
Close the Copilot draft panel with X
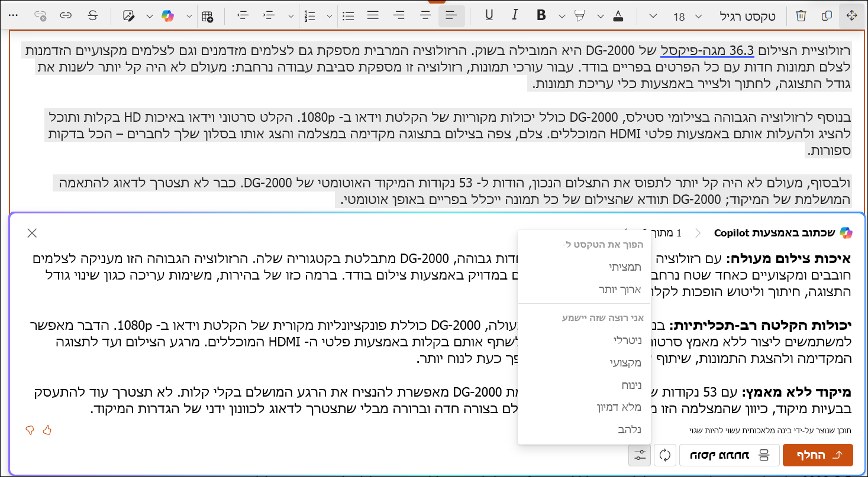32,233
